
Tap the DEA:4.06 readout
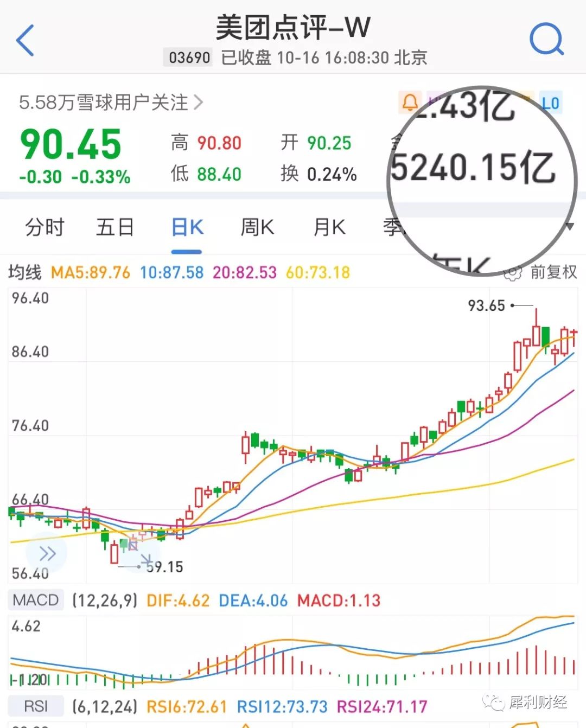pyautogui.click(x=253, y=601)
